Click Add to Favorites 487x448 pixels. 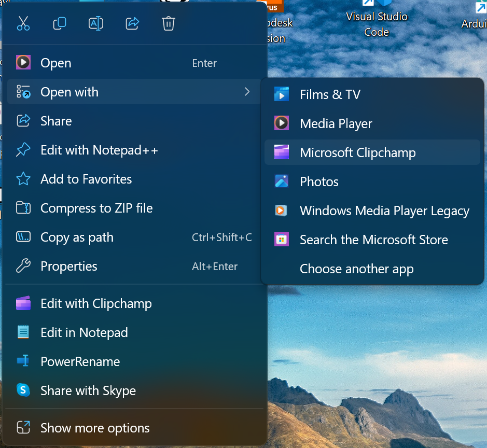(134, 179)
